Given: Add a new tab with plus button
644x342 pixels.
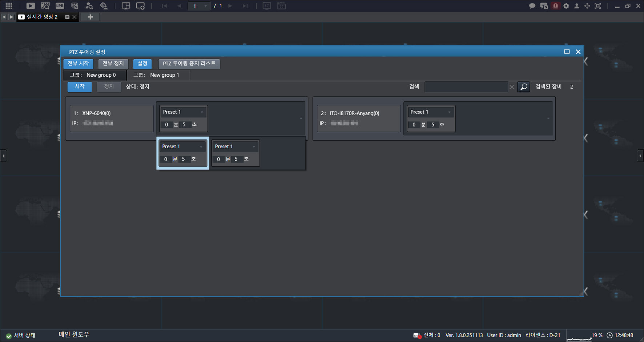Looking at the screenshot, I should click(90, 17).
